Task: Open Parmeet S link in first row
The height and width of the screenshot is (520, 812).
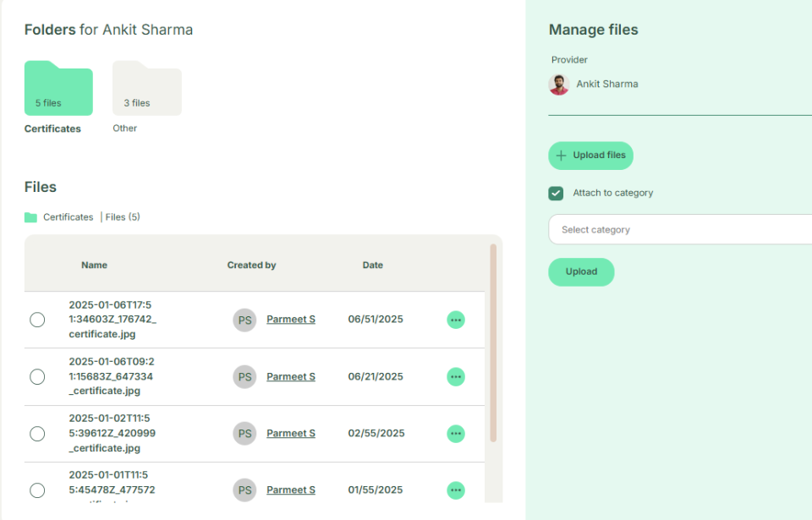Action: 291,320
